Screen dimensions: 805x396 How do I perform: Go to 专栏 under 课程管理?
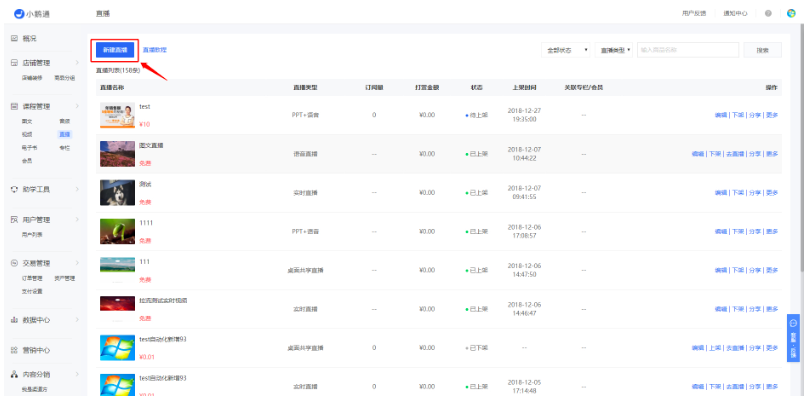pyautogui.click(x=65, y=148)
